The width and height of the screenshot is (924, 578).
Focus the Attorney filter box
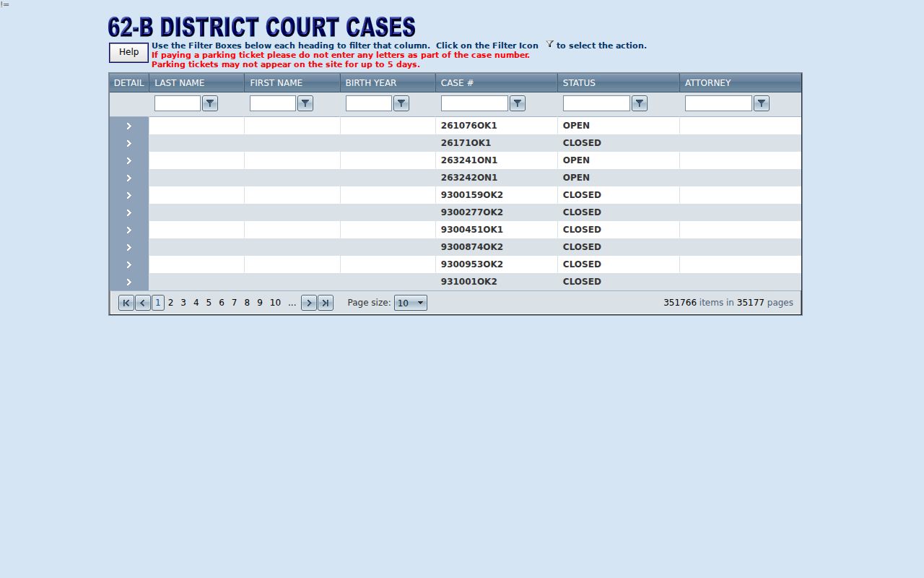(719, 103)
